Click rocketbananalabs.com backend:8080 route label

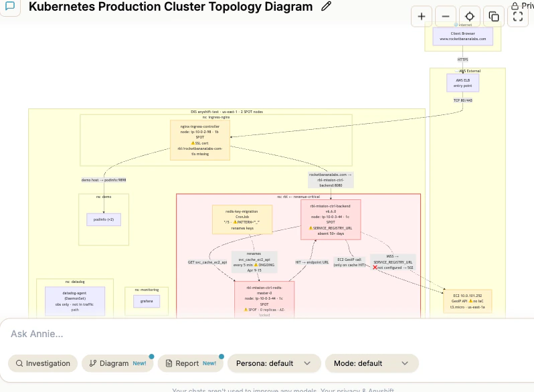click(331, 180)
